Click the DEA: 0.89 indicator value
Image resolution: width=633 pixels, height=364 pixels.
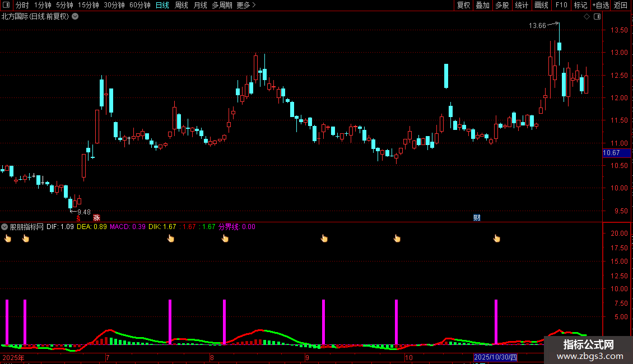click(x=92, y=227)
